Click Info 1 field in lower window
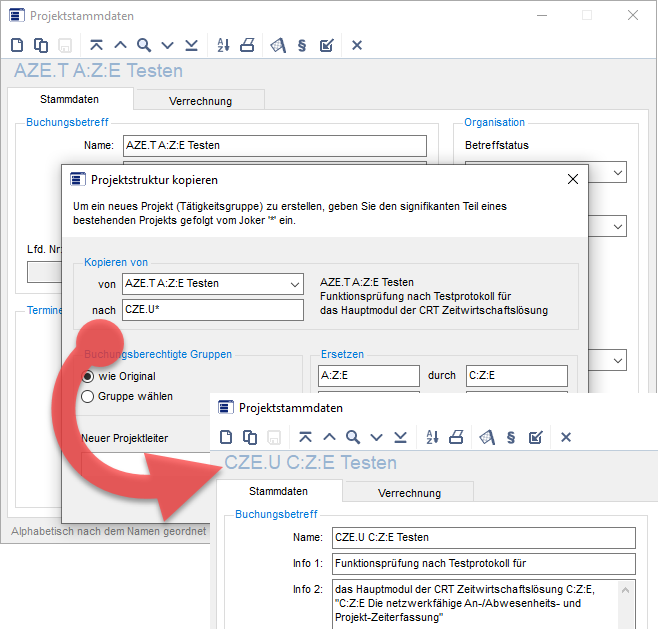658x629 pixels. pyautogui.click(x=484, y=564)
